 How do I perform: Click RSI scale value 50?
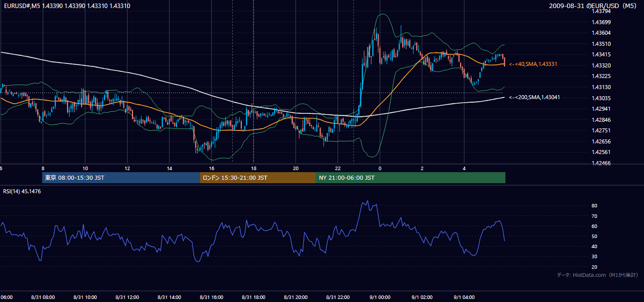pos(594,236)
